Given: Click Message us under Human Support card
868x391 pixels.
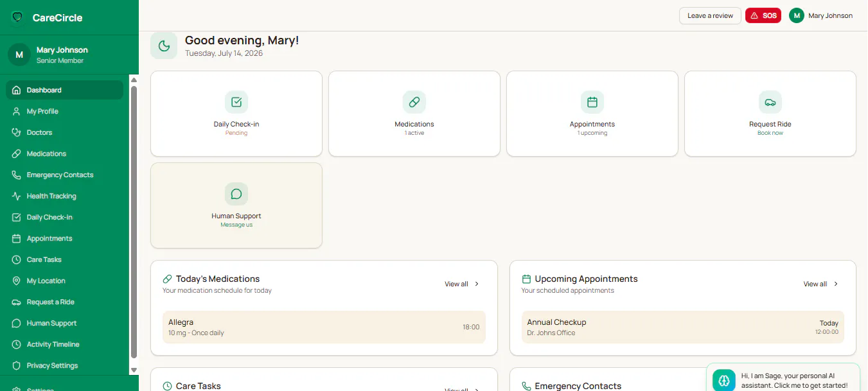Looking at the screenshot, I should (236, 225).
